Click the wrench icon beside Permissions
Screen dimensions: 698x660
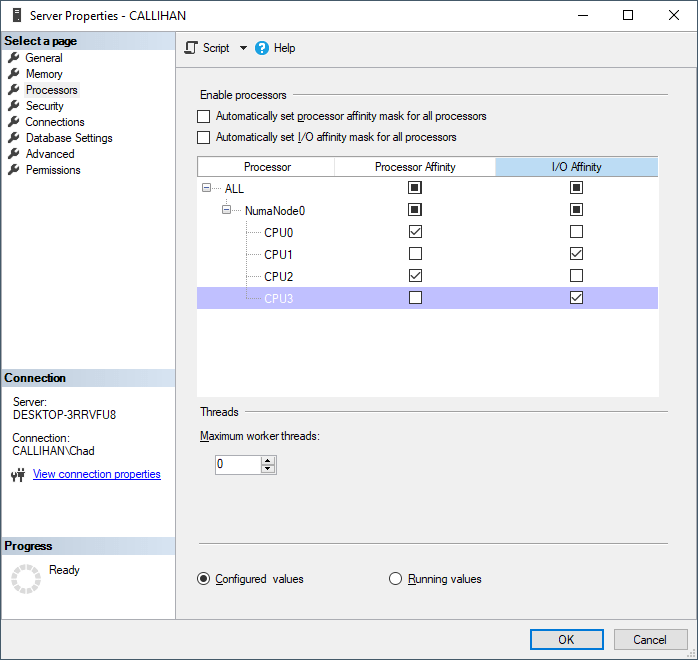click(14, 170)
